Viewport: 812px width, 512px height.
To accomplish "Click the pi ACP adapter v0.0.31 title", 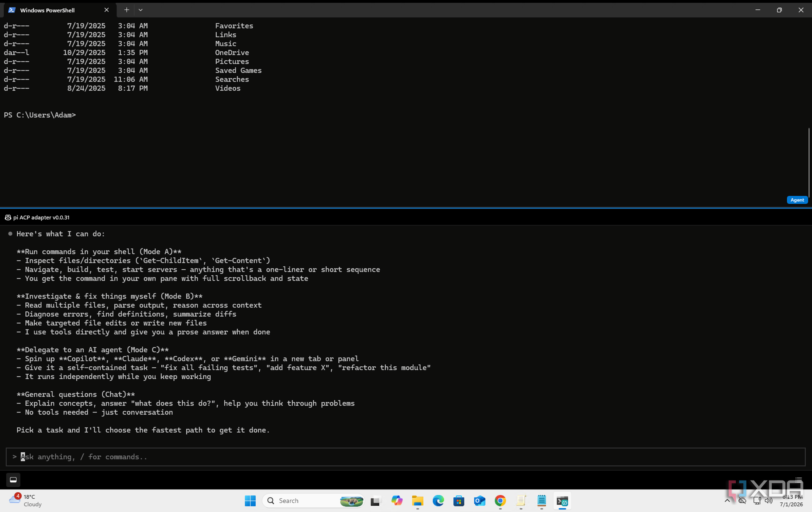I will (41, 217).
